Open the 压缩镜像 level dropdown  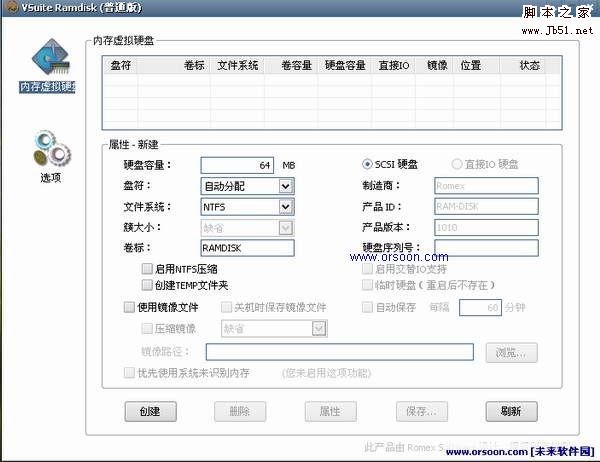tap(274, 329)
